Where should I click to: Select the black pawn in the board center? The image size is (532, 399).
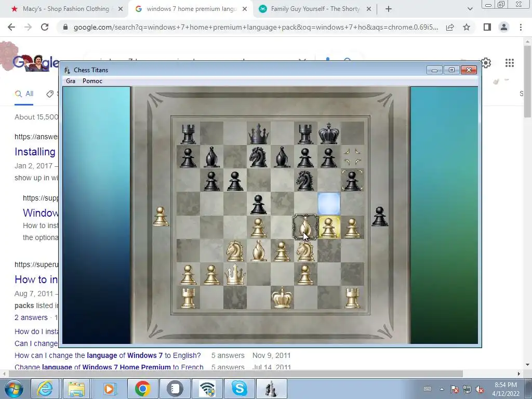259,205
